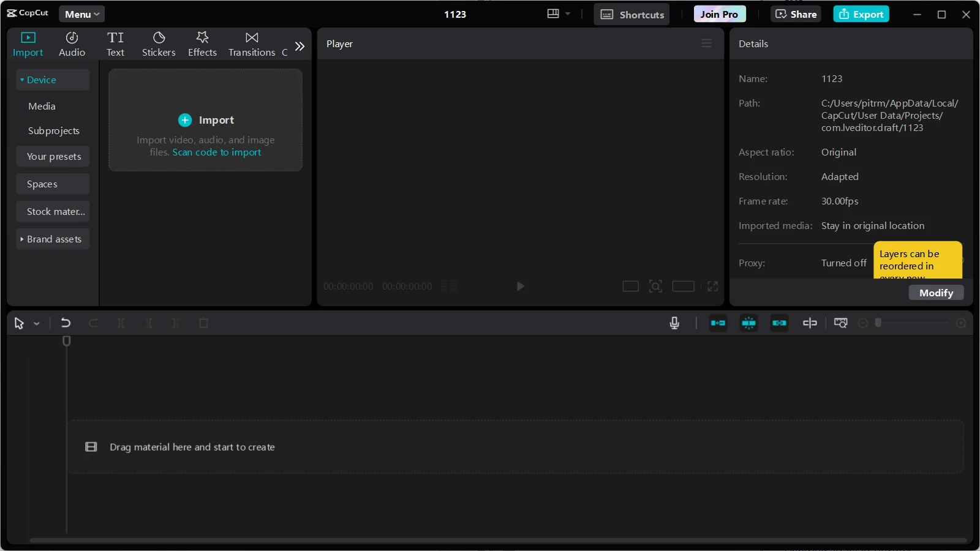Screen dimensions: 980x551
Task: Click the project title 1123 in title bar
Action: pos(455,14)
